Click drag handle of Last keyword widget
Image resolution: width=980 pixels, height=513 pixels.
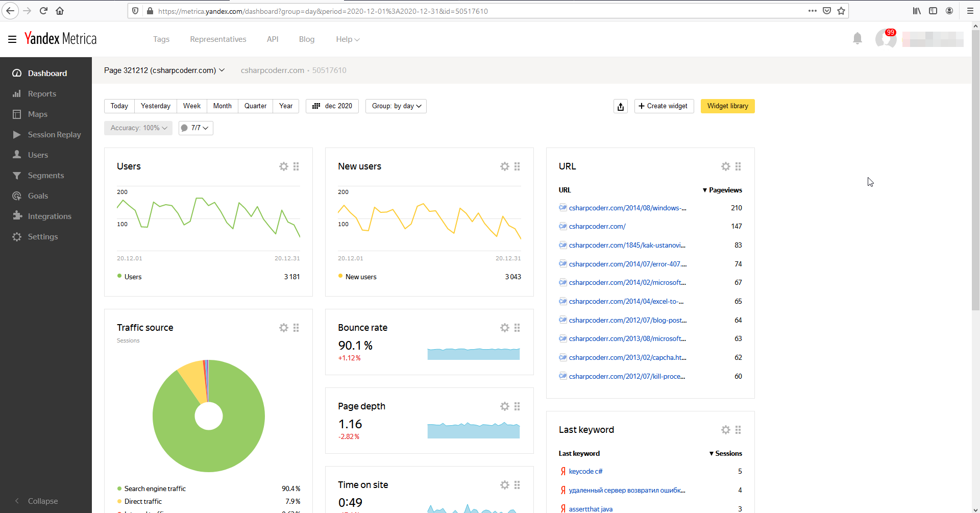point(738,430)
